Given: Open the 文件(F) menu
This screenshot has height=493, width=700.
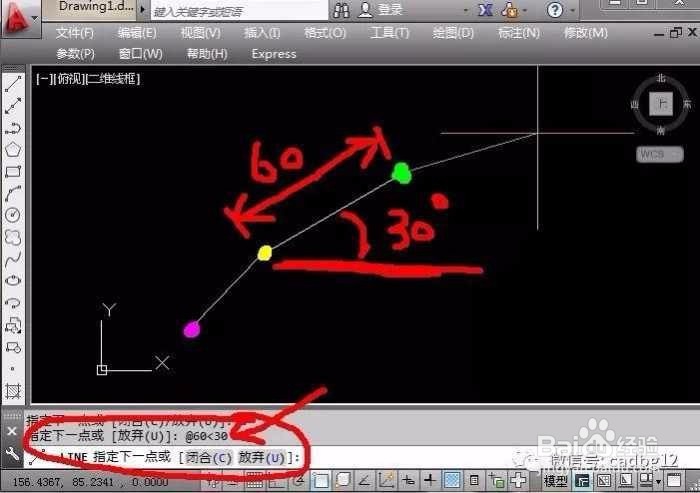Looking at the screenshot, I should point(75,33).
